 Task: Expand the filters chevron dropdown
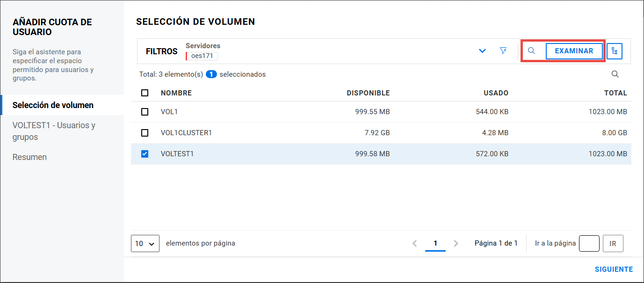[483, 51]
